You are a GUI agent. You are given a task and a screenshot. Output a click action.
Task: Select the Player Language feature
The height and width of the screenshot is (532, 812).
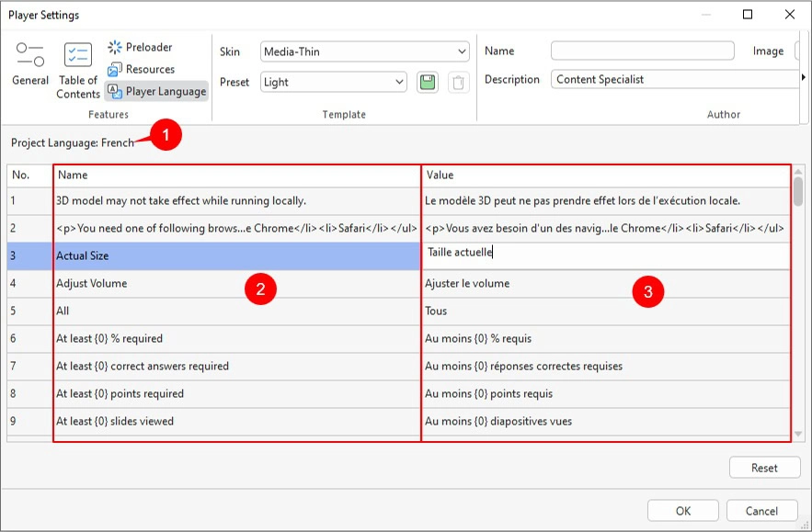pos(155,91)
